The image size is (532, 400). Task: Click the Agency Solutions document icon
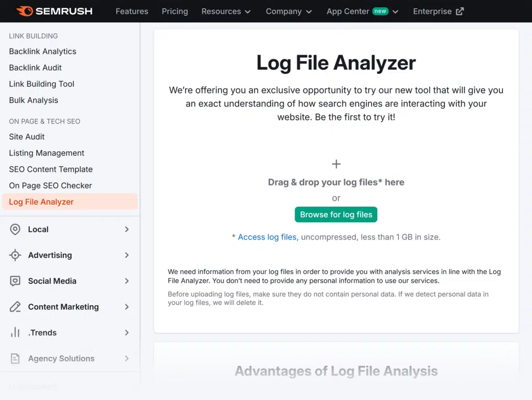coord(15,358)
